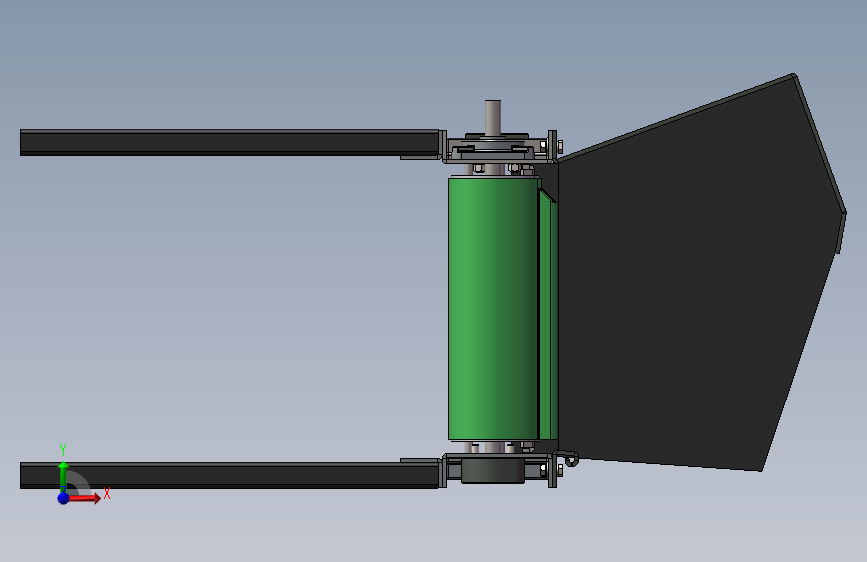Viewport: 867px width, 562px height.
Task: Select the gray shaft above the roller
Action: coord(493,117)
